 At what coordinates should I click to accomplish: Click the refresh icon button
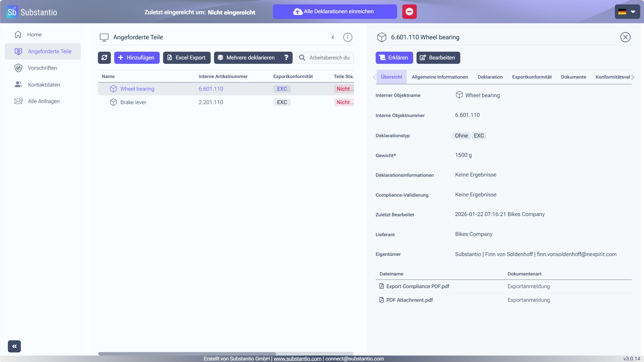tap(104, 58)
